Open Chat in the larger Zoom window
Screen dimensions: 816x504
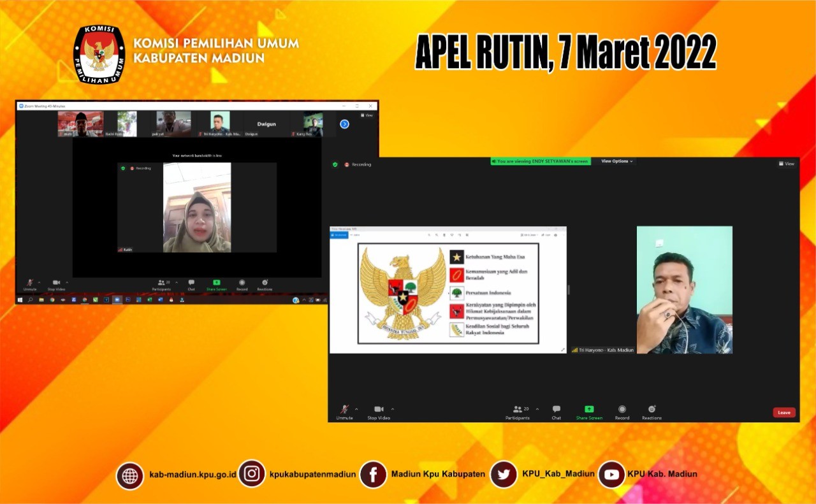pyautogui.click(x=557, y=410)
